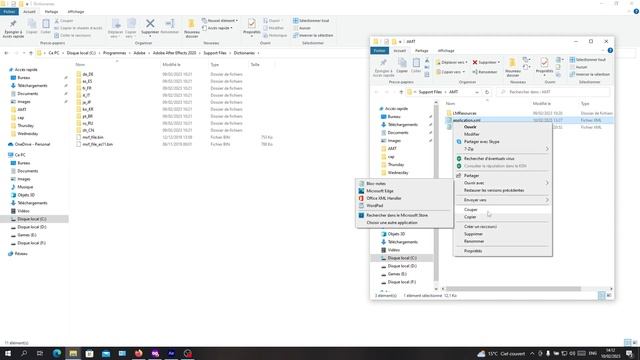Click the Épingler pin icon in AMT window ribbon
Viewport: 640px width, 360px height.
tap(383, 63)
